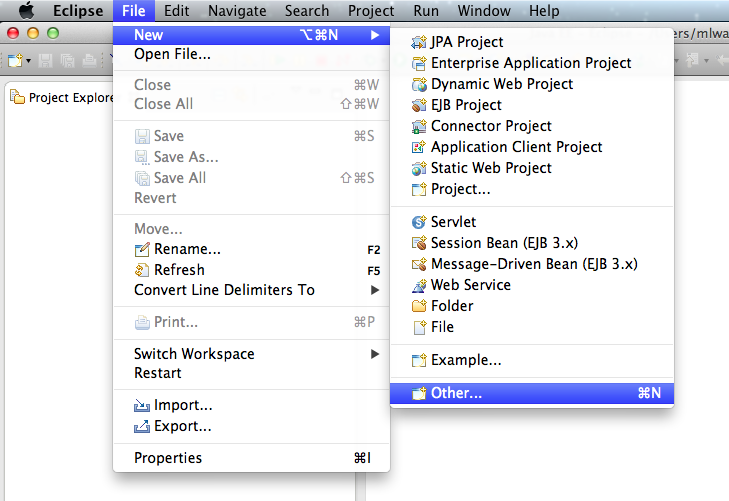Select the Session Bean (EJB 3.x) icon
729x501 pixels.
point(418,243)
